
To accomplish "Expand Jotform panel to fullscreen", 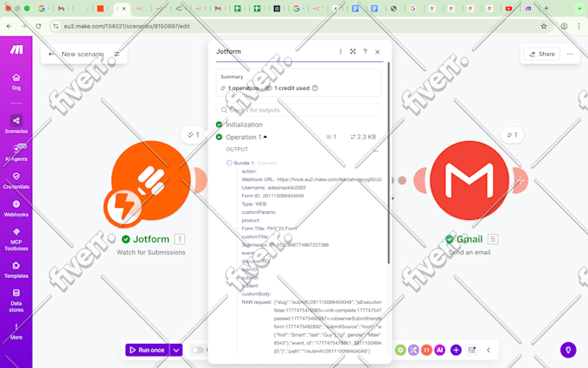I will tap(353, 51).
